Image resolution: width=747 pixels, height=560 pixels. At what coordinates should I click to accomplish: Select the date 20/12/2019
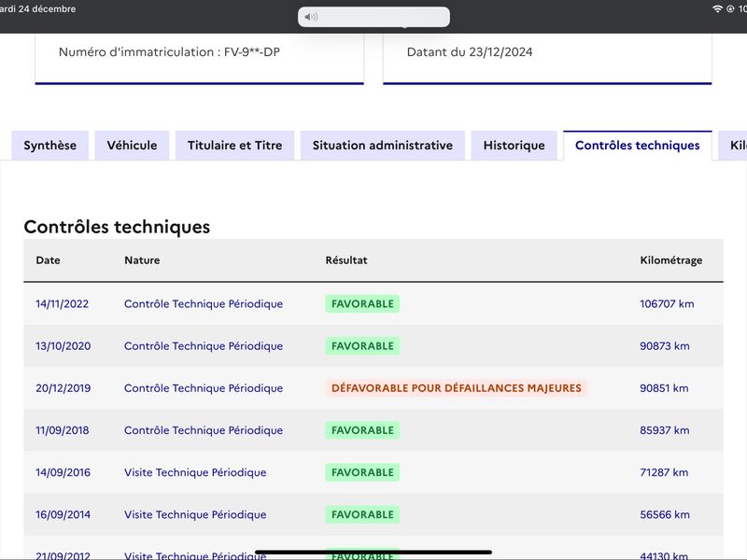pos(63,388)
